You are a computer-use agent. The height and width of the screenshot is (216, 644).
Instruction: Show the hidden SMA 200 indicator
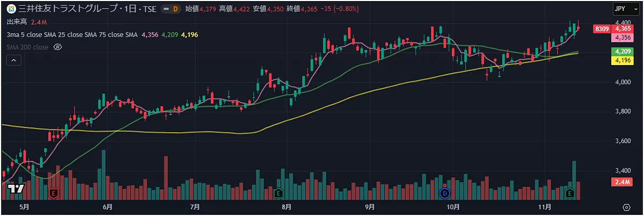click(58, 47)
